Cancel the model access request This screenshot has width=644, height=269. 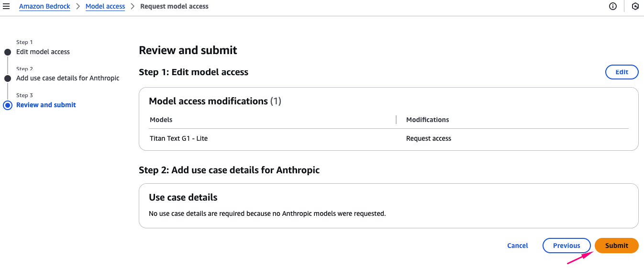517,246
